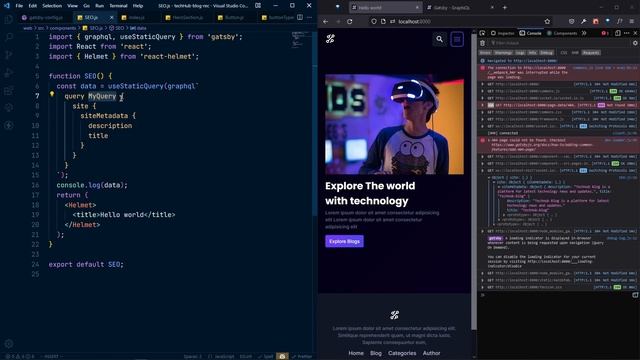Open the Search view in VS Code activity bar

[x=9, y=37]
